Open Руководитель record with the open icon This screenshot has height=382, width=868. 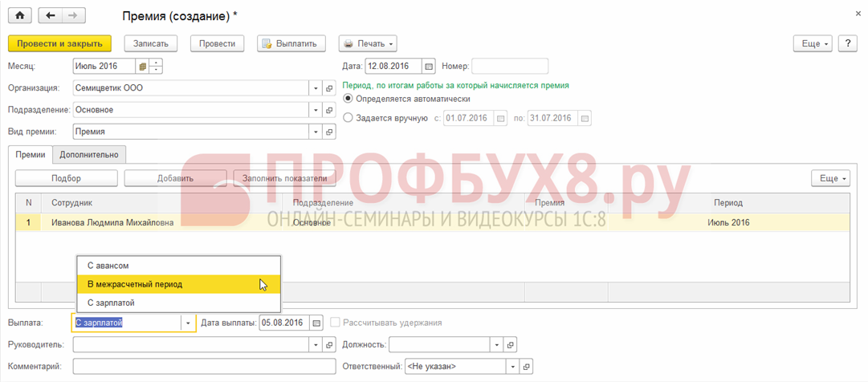(x=329, y=345)
